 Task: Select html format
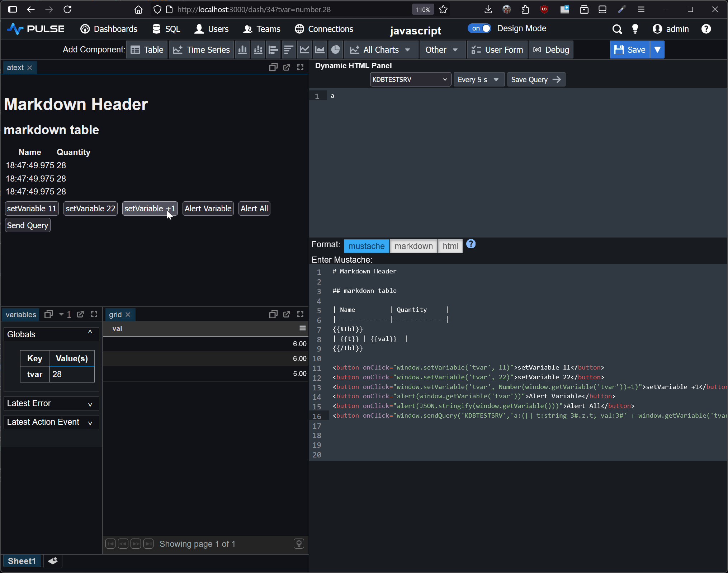[450, 246]
